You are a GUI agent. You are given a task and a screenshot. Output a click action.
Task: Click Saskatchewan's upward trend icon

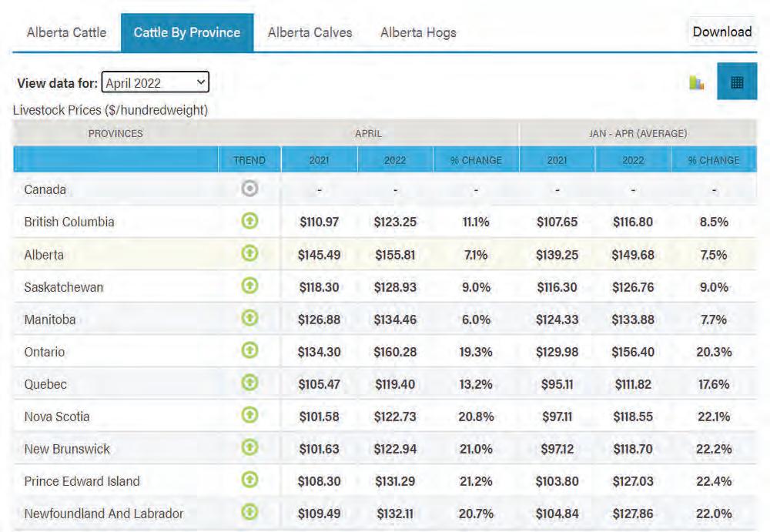tap(249, 286)
